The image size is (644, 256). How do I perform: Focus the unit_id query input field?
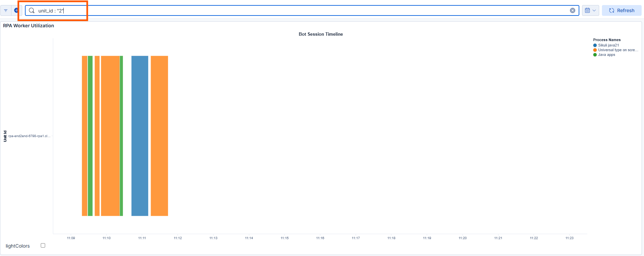point(302,10)
